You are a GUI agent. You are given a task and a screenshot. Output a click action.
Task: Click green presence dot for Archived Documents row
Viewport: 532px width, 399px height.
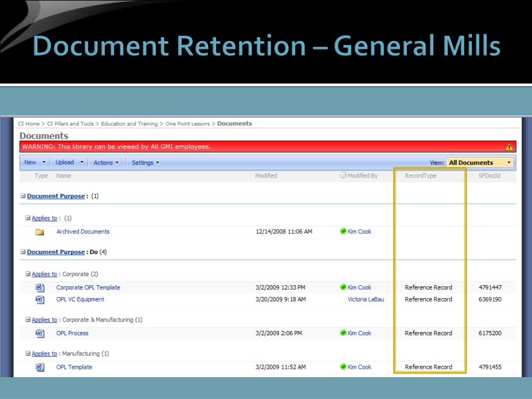click(x=343, y=231)
